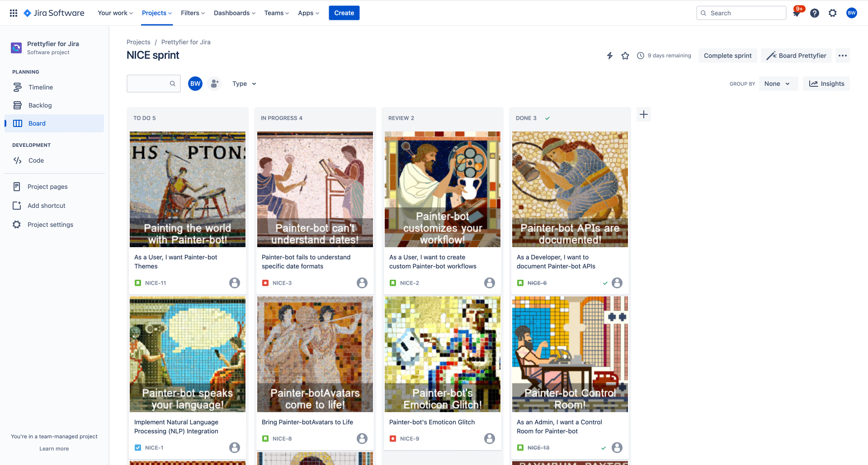Screen dimensions: 868x465
Task: Open the Settings gear in top bar
Action: pos(833,13)
